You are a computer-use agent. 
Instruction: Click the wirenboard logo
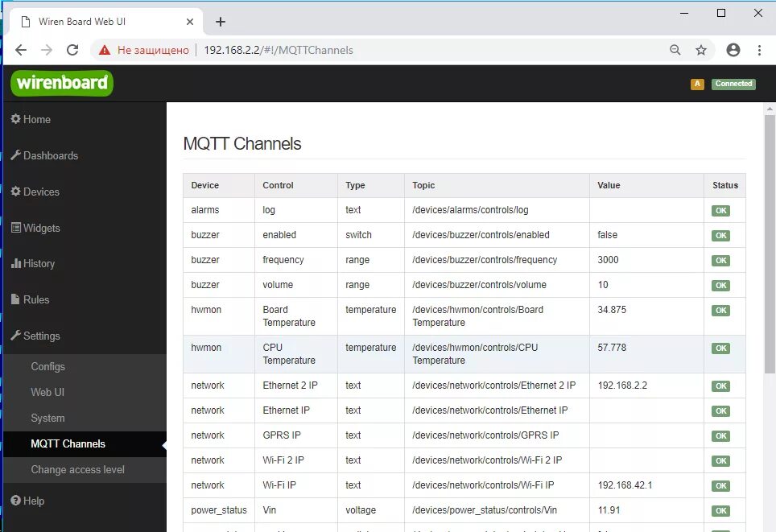click(x=62, y=83)
